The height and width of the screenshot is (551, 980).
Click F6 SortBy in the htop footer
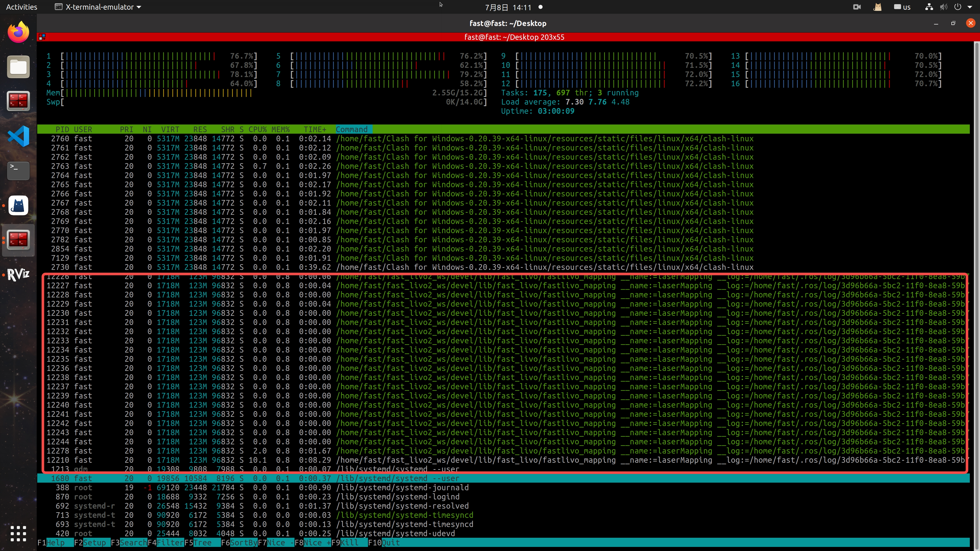(x=239, y=543)
